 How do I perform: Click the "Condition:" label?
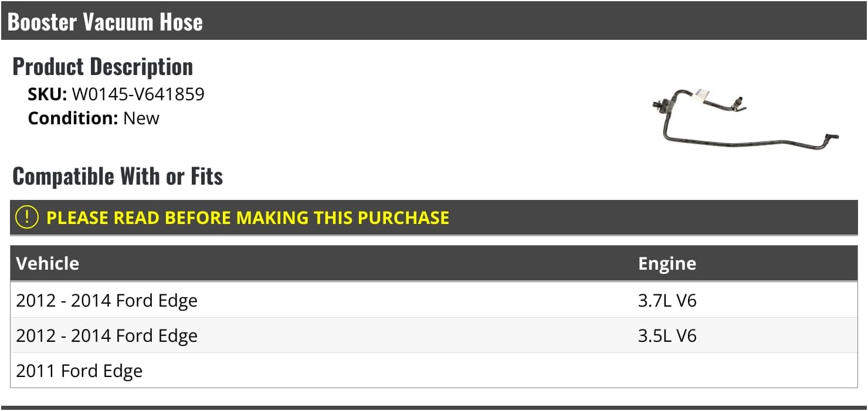click(x=73, y=118)
